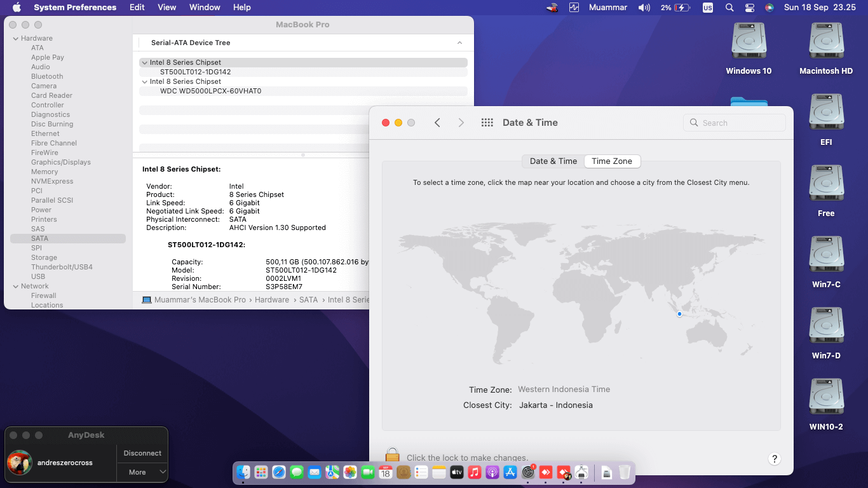868x488 pixels.
Task: Select the Time Zone tab
Action: (x=612, y=161)
